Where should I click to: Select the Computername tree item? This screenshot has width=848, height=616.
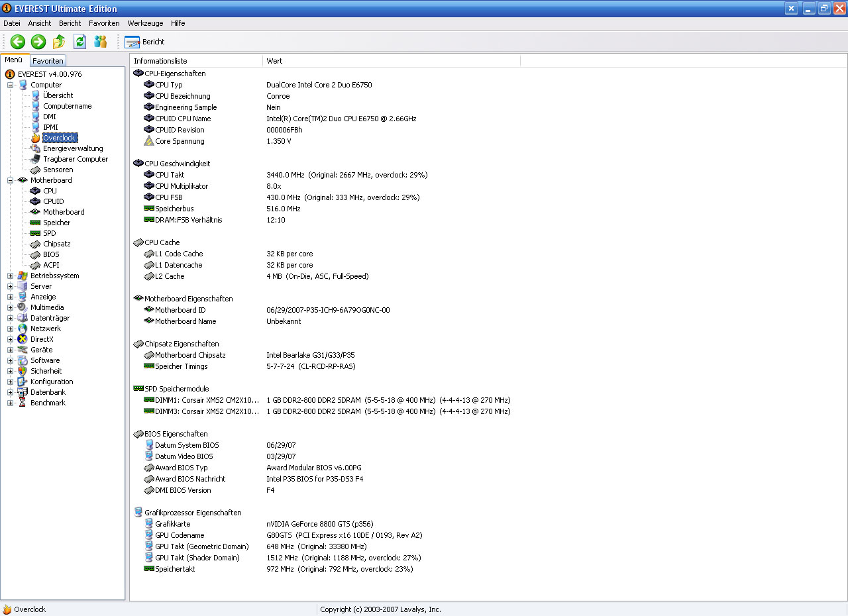tap(68, 106)
